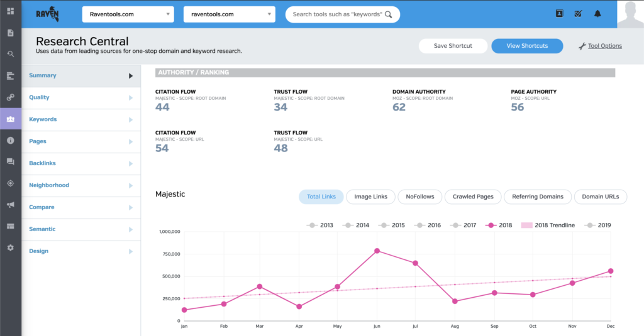644x336 pixels.
Task: Open the dashboard grid icon in left rail
Action: [11, 11]
